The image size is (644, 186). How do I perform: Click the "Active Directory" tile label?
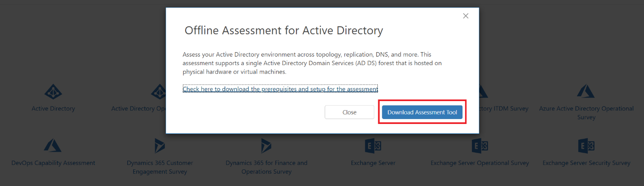pyautogui.click(x=53, y=108)
